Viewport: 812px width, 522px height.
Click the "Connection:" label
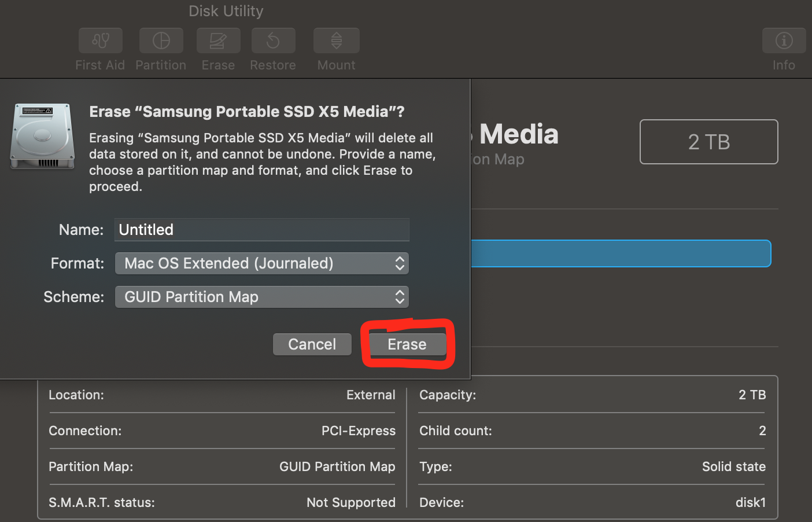[85, 431]
